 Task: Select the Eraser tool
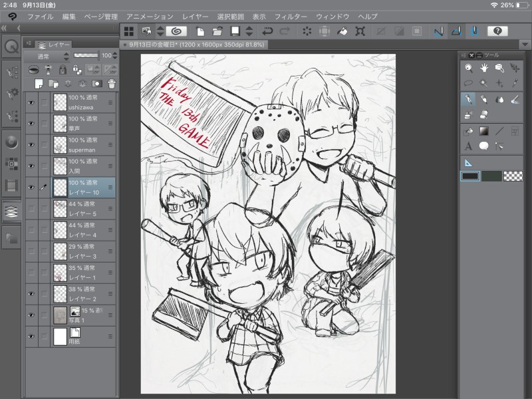484,114
